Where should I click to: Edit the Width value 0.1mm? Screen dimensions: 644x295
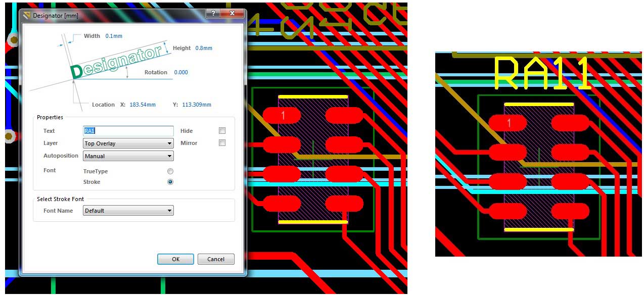114,36
